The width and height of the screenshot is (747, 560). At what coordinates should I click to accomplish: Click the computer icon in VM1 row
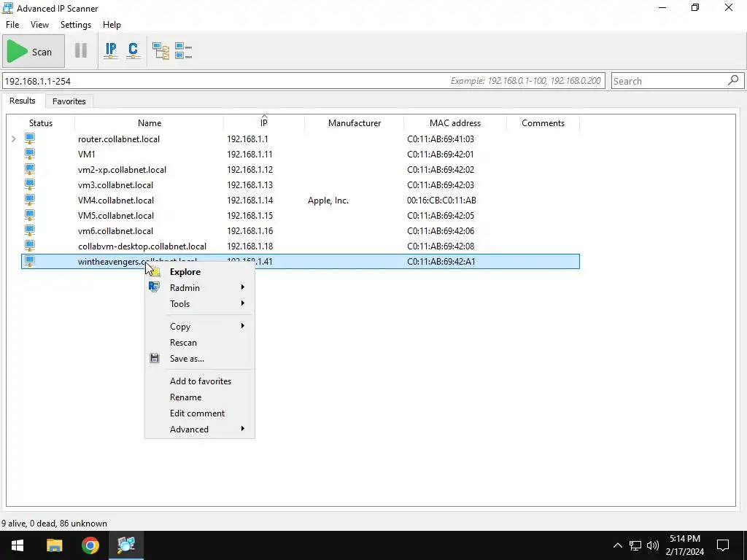click(x=29, y=154)
